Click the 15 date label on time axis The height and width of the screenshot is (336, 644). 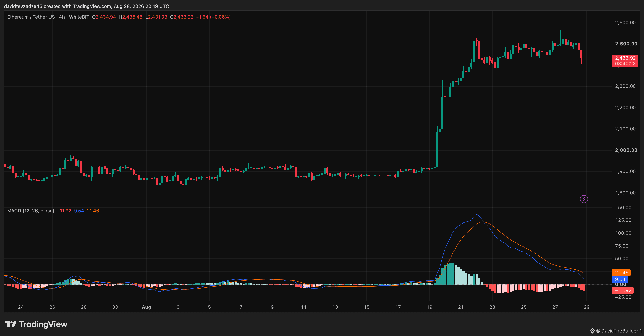pos(367,307)
